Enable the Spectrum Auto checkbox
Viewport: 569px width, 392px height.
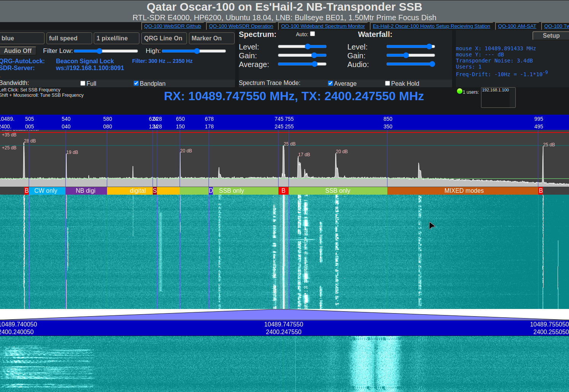click(313, 34)
